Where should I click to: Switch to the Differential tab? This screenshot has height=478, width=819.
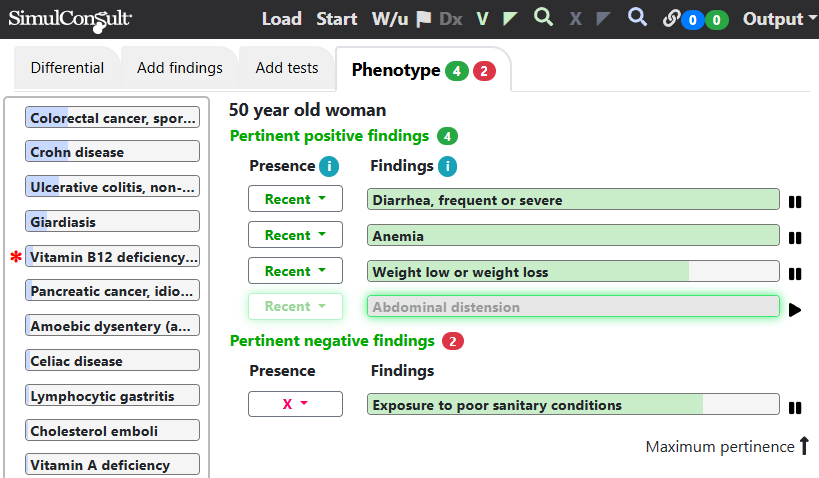tap(67, 68)
